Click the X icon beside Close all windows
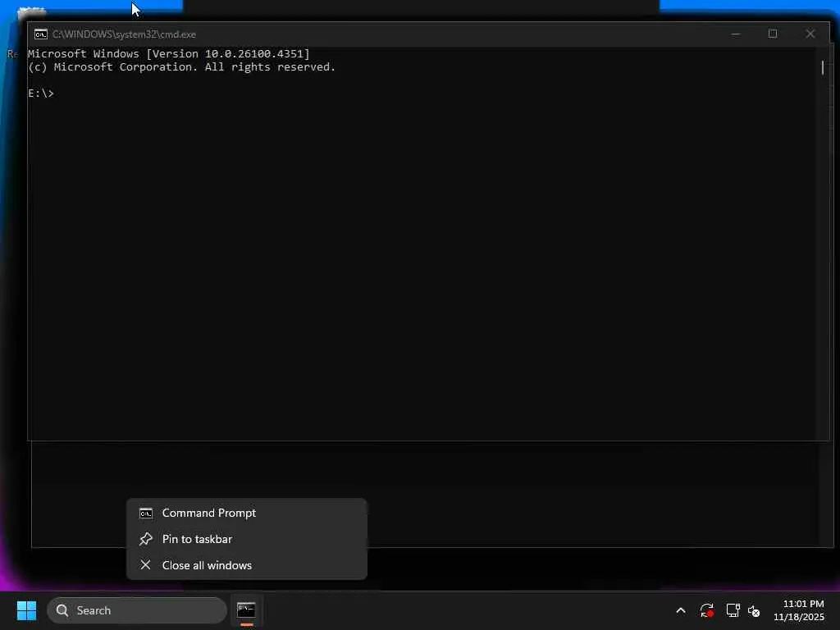This screenshot has width=840, height=630. [x=145, y=564]
